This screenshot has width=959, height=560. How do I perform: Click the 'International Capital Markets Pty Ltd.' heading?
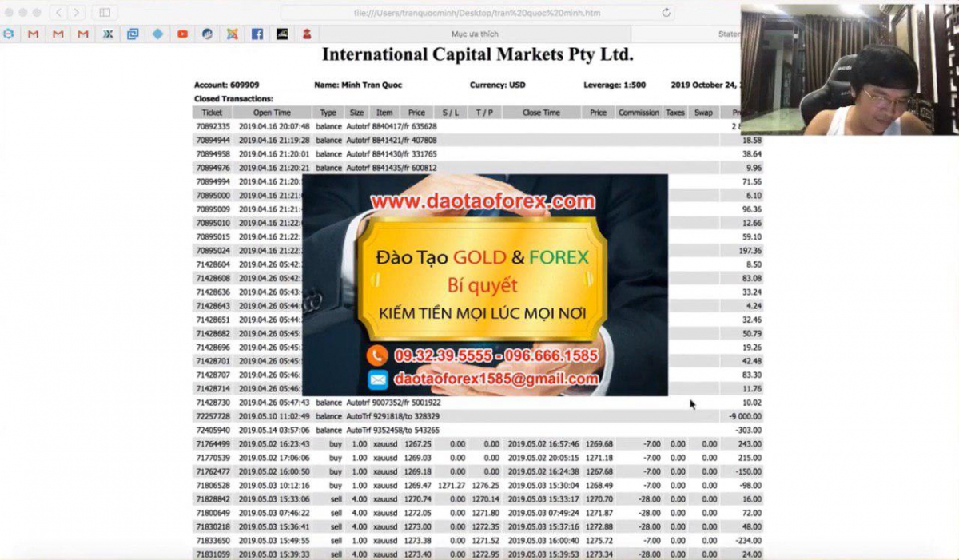[478, 54]
